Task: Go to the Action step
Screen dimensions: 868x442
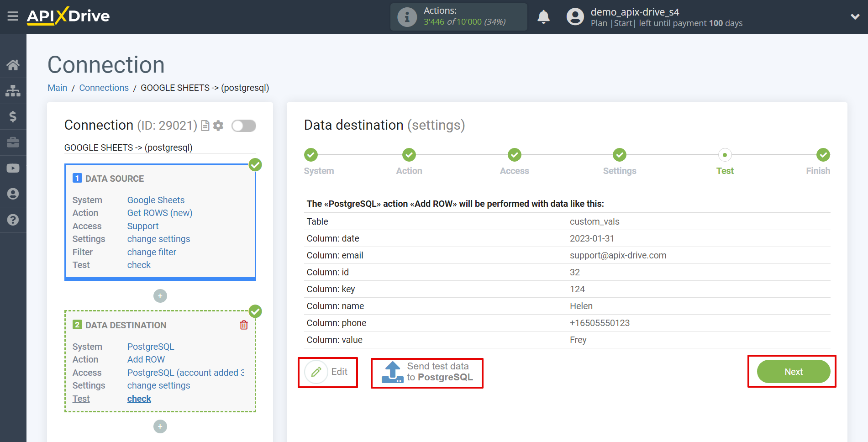Action: click(x=409, y=155)
